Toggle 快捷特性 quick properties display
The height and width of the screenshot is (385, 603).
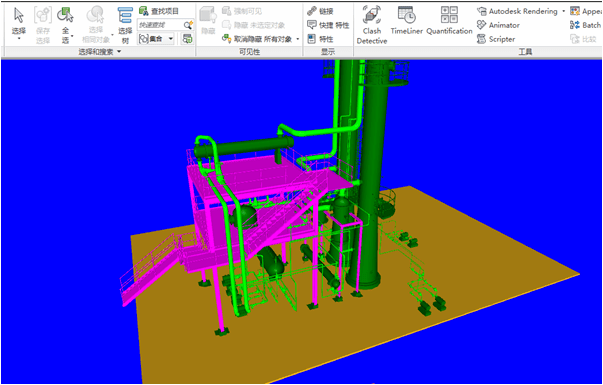click(328, 25)
